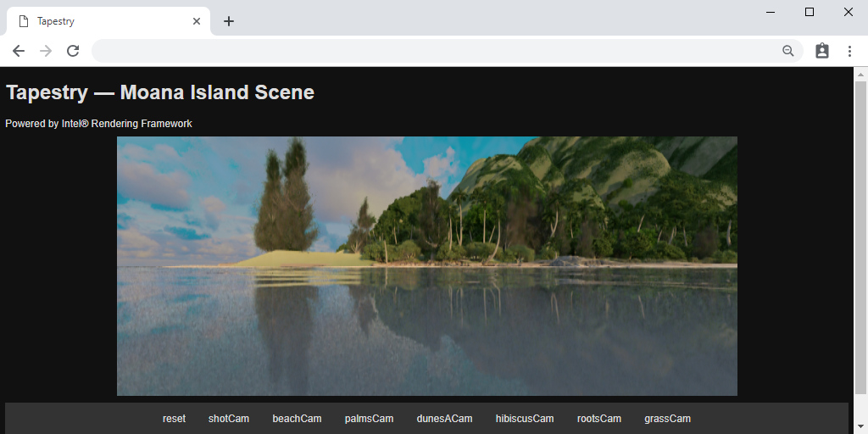Minimize the browser window
Screen dimensions: 868x434
coord(770,12)
